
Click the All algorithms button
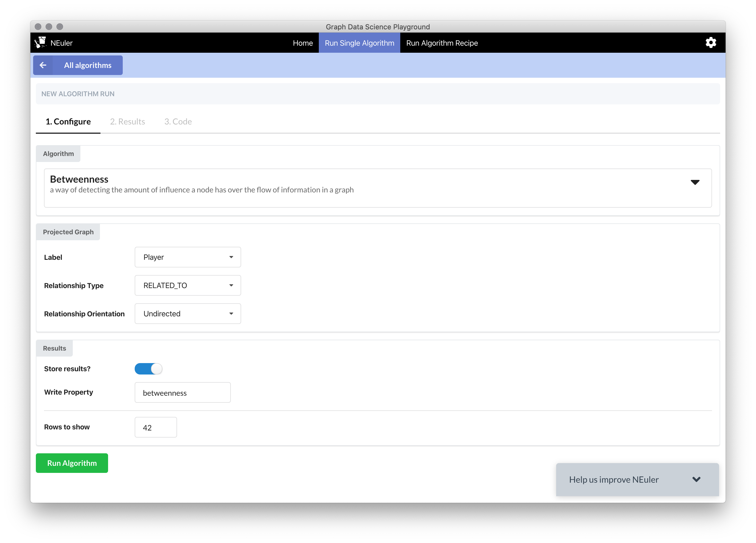[x=78, y=65]
